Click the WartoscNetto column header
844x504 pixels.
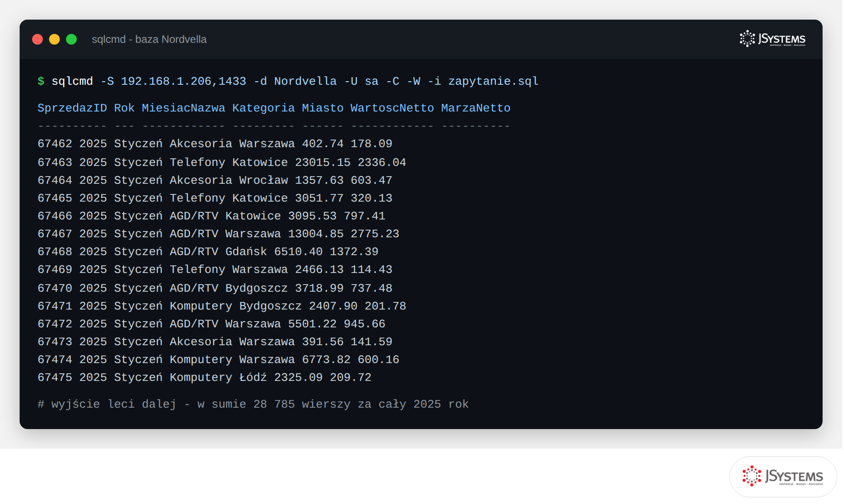pos(392,108)
